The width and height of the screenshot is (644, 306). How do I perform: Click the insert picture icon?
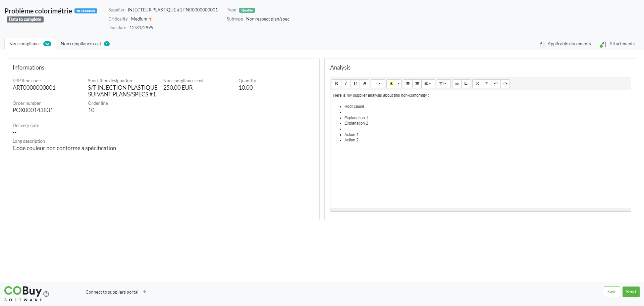pyautogui.click(x=466, y=84)
